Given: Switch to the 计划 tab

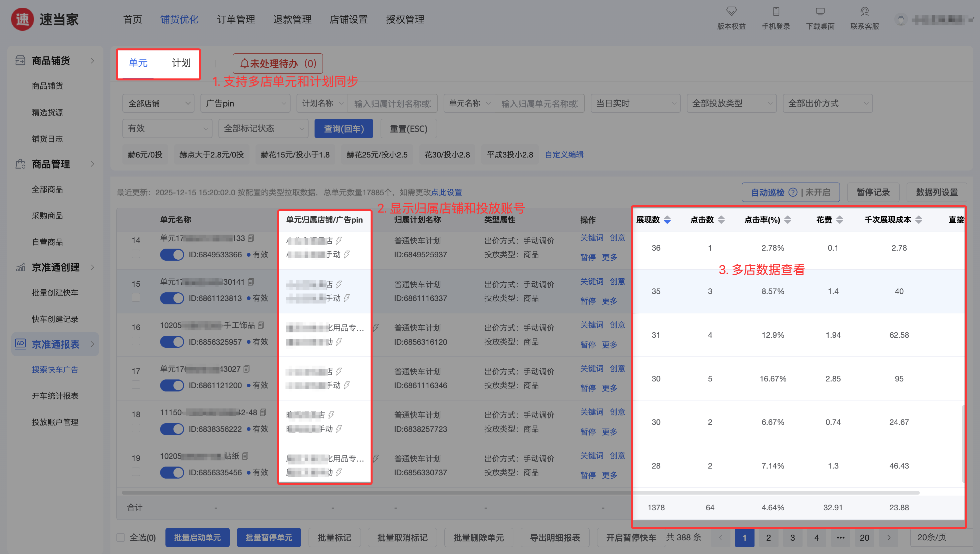Looking at the screenshot, I should [181, 63].
